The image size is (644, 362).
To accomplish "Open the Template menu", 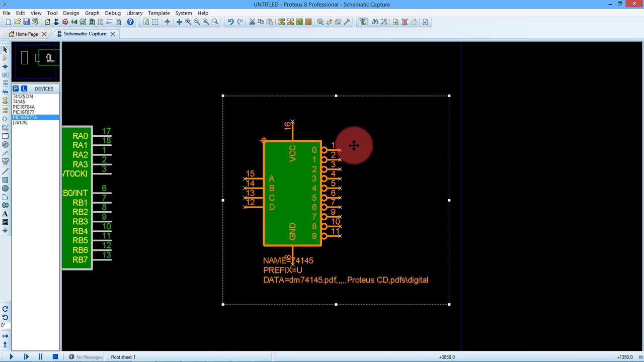I will click(158, 13).
